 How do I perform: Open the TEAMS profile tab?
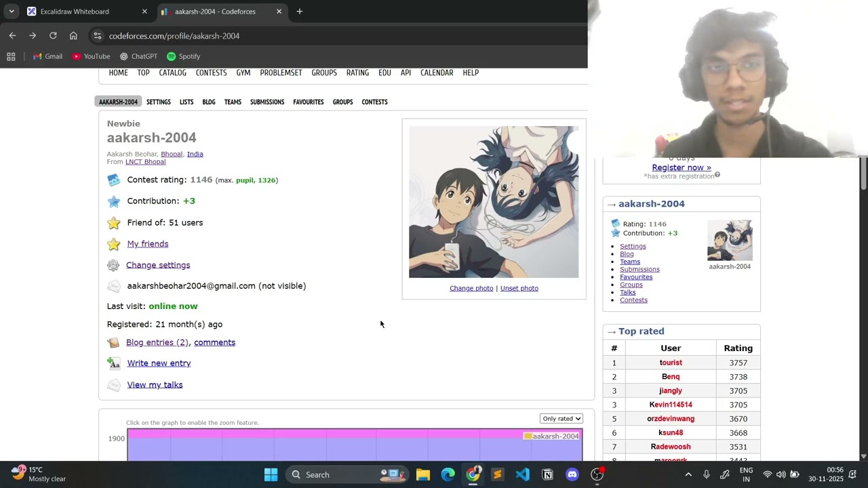pyautogui.click(x=233, y=102)
